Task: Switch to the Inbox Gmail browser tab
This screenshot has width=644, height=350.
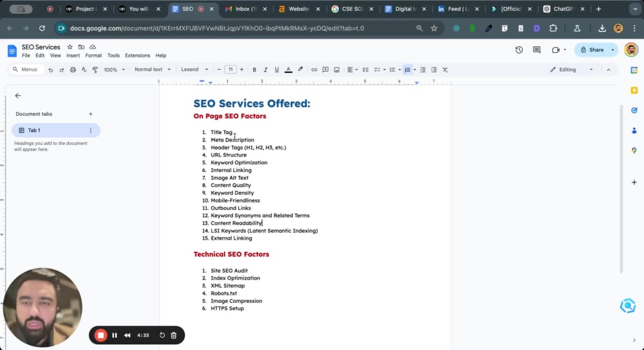Action: pyautogui.click(x=245, y=9)
